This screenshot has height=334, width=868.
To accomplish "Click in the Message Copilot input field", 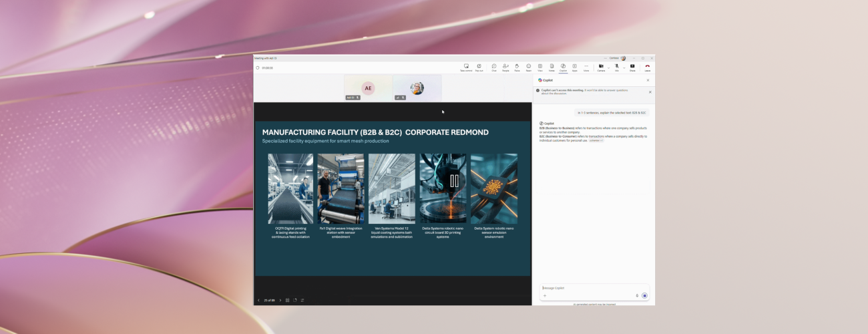I will point(593,288).
